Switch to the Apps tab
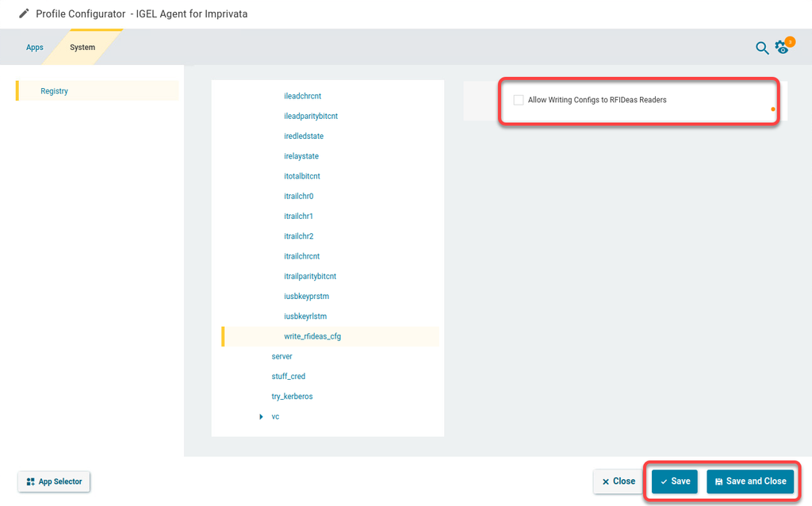This screenshot has height=506, width=812. 35,48
